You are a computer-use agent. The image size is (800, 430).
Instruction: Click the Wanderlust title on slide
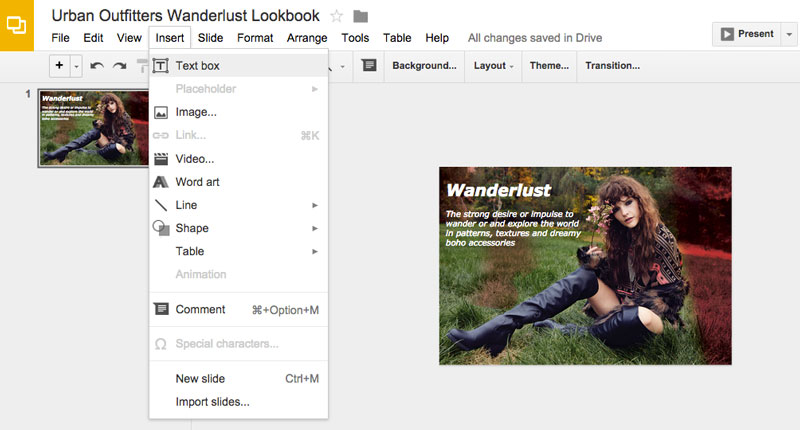click(x=498, y=190)
